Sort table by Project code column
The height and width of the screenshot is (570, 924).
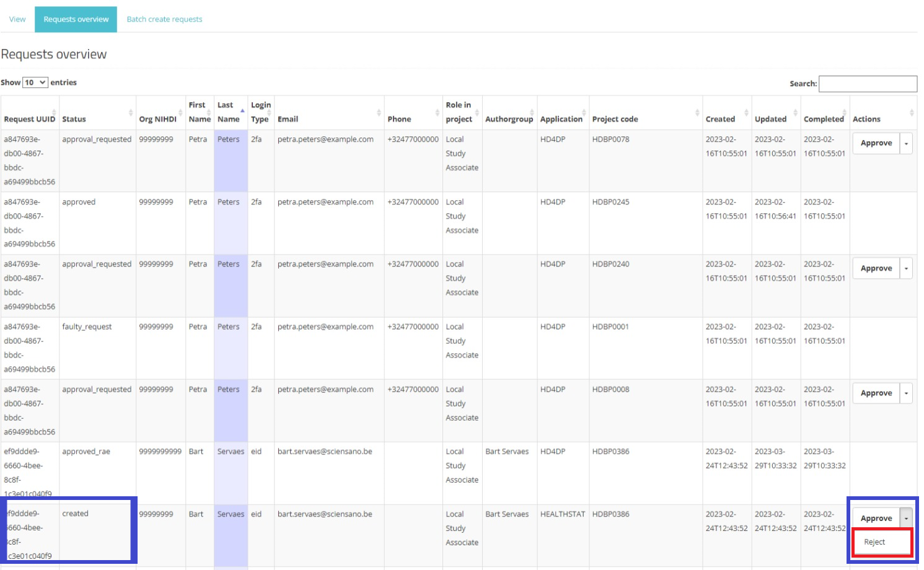click(x=645, y=119)
